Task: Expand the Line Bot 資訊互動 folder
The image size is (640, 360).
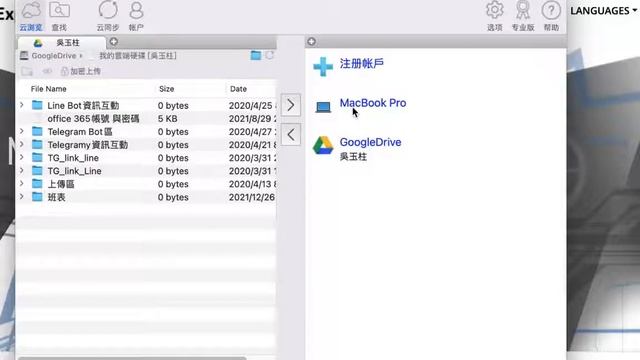Action: click(x=22, y=105)
